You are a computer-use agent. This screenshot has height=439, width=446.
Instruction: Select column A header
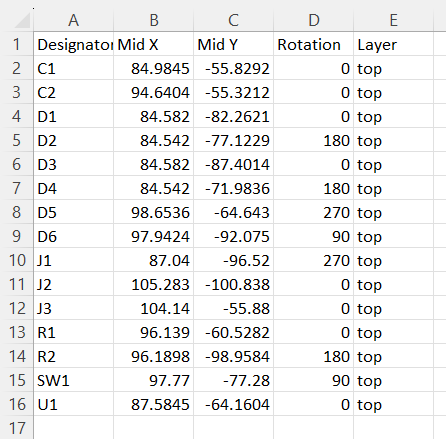point(73,20)
